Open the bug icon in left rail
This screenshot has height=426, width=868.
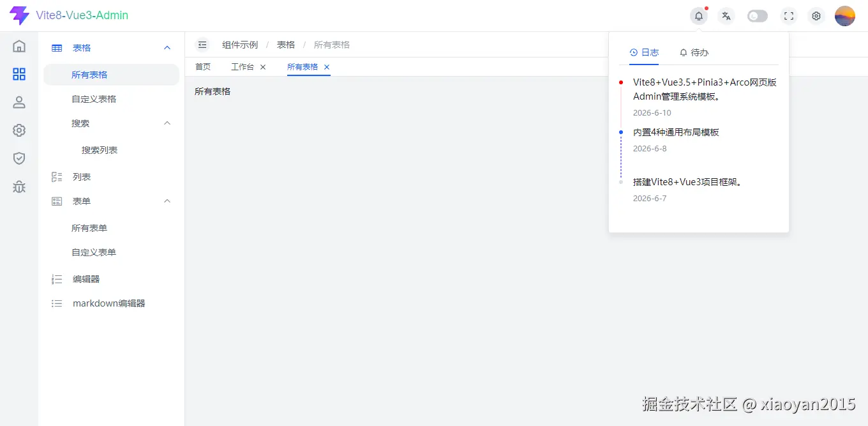(x=19, y=186)
